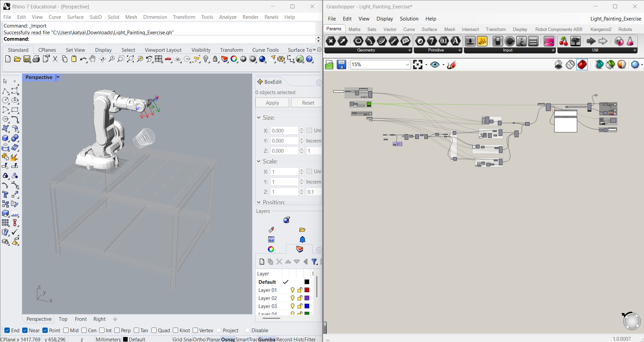This screenshot has height=342, width=644.
Task: Enable the Vertex osnap checkbox
Action: (x=195, y=330)
